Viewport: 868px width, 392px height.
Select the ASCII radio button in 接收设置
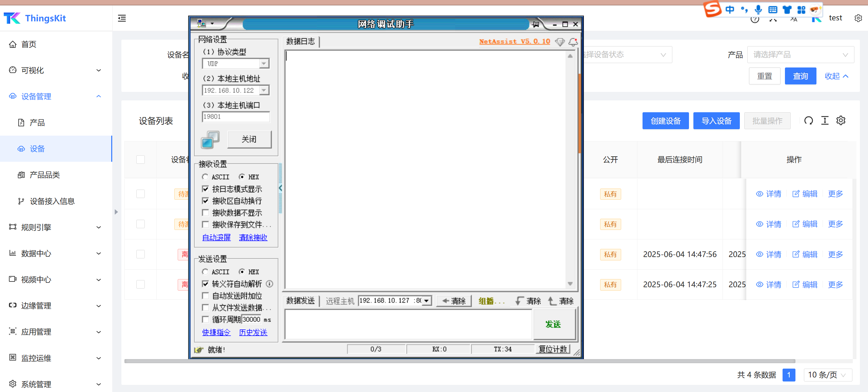(205, 177)
